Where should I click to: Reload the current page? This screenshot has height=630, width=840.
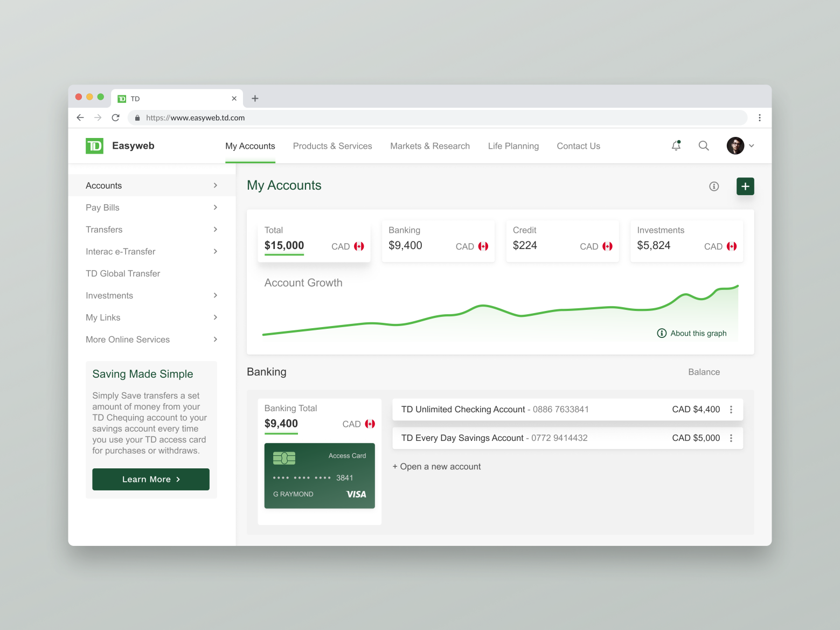[115, 117]
